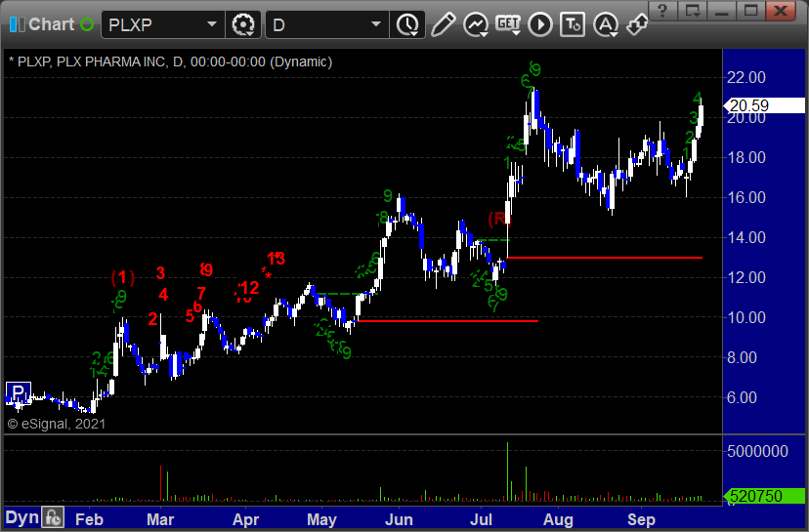
Task: Click the P marker on chart
Action: (18, 393)
